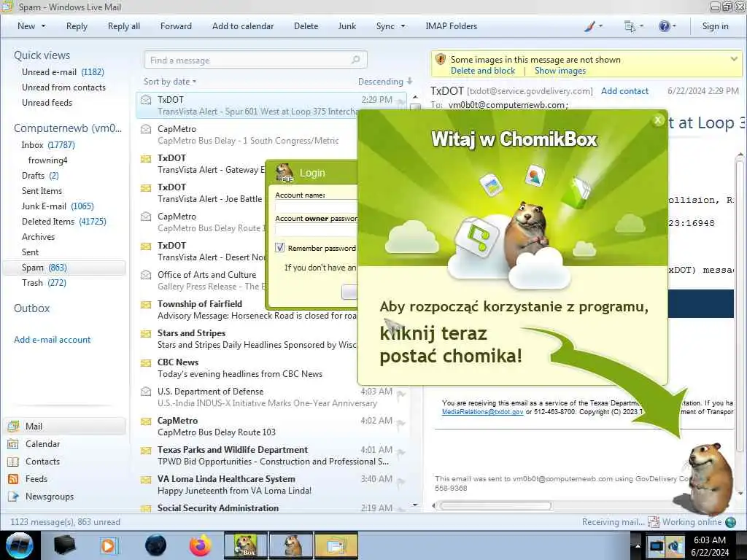Screen dimensions: 747x560
Task: Click the Show images link
Action: 560,71
